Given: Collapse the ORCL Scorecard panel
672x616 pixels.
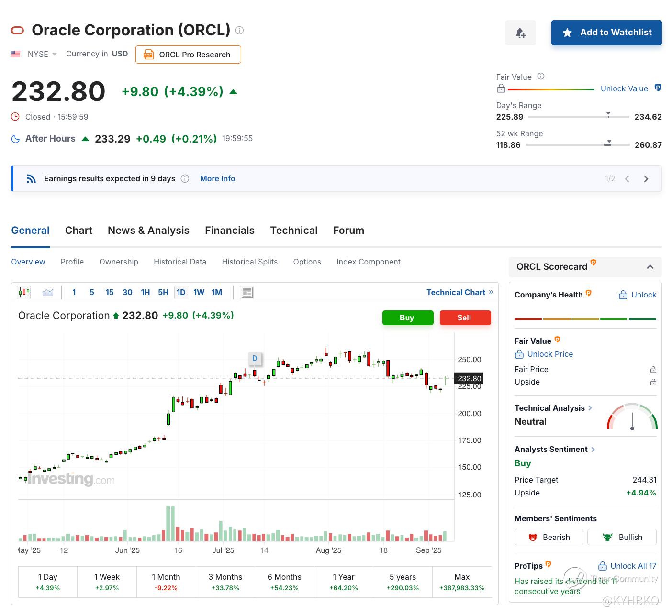Looking at the screenshot, I should coord(650,267).
